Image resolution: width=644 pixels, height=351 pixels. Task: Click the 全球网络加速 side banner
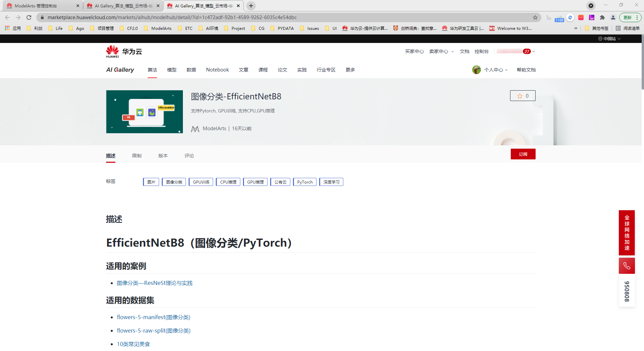coord(627,233)
